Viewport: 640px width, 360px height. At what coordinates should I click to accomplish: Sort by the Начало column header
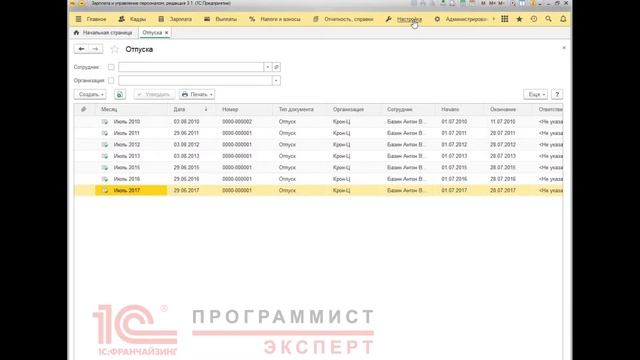tap(459, 109)
